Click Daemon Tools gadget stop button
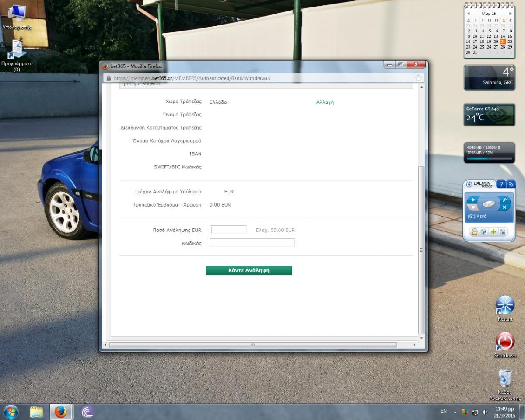The image size is (525, 420). [x=473, y=207]
